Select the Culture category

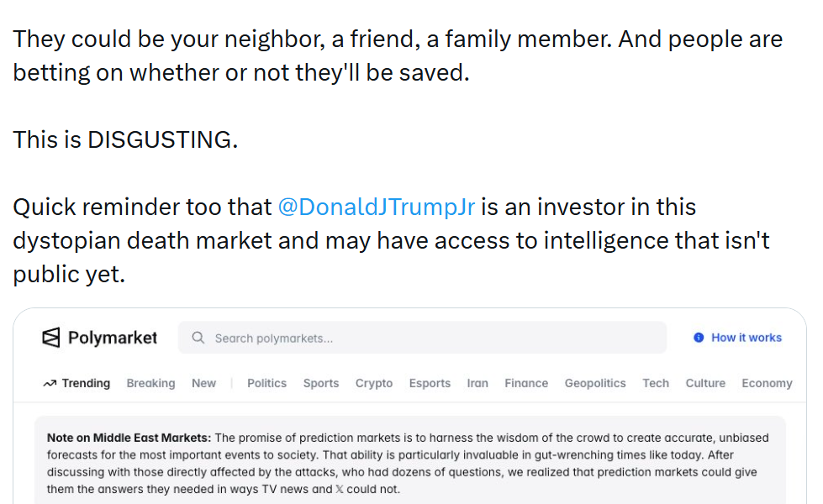click(x=705, y=383)
